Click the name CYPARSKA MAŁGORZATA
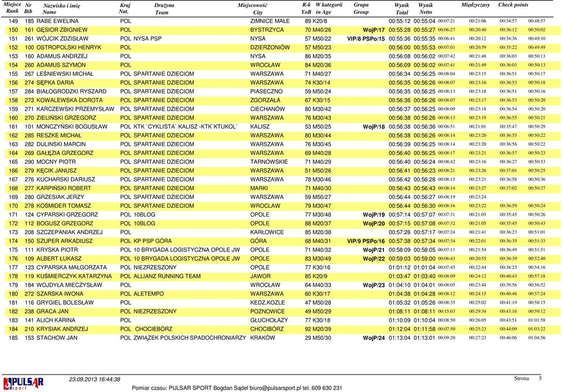This screenshot has height=392, width=562. [71, 267]
